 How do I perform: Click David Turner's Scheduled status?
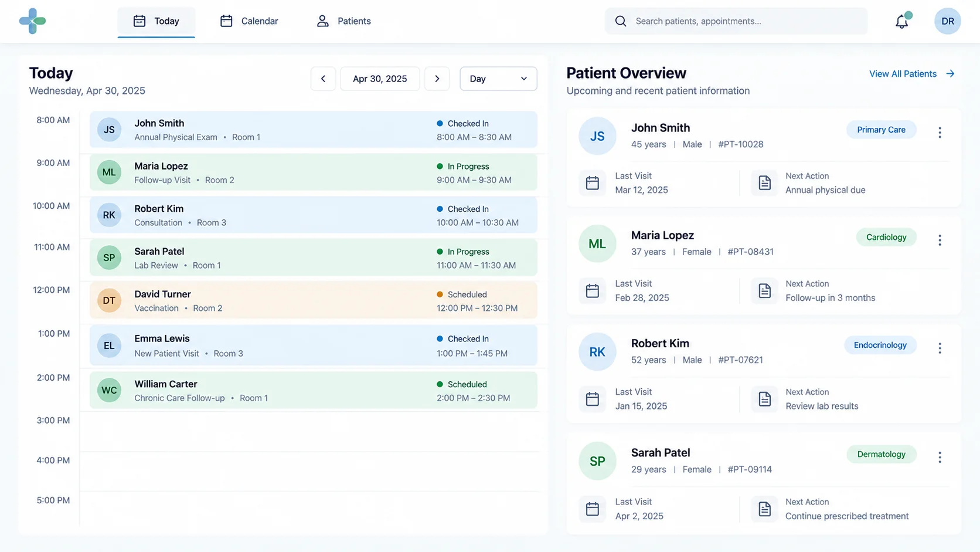point(462,294)
